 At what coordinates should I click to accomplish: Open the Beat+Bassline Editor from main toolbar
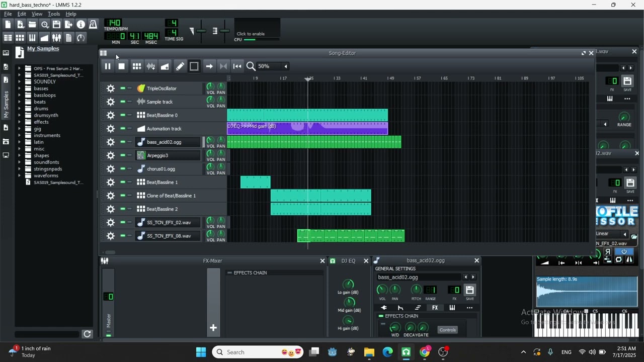pos(20,38)
